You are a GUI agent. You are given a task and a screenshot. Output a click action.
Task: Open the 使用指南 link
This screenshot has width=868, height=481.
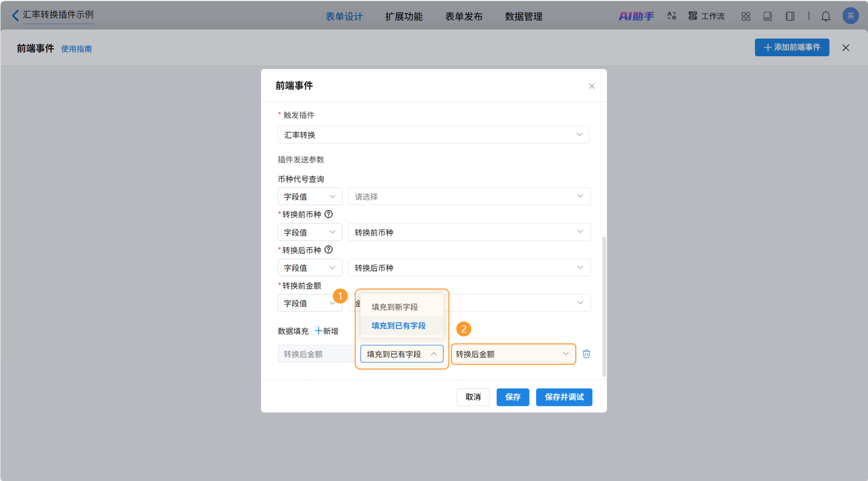pos(76,49)
